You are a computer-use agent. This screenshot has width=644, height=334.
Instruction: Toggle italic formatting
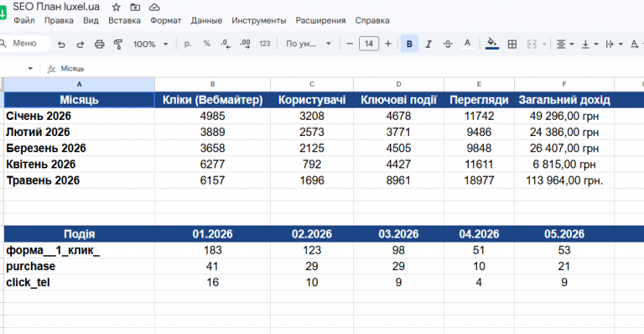(428, 44)
